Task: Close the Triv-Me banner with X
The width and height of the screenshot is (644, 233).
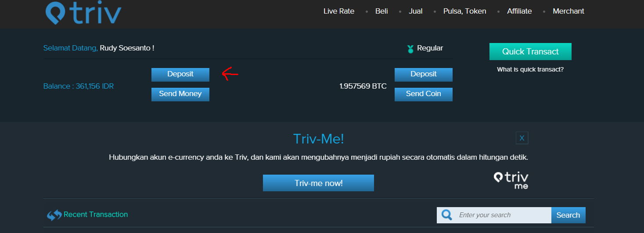Action: [522, 138]
